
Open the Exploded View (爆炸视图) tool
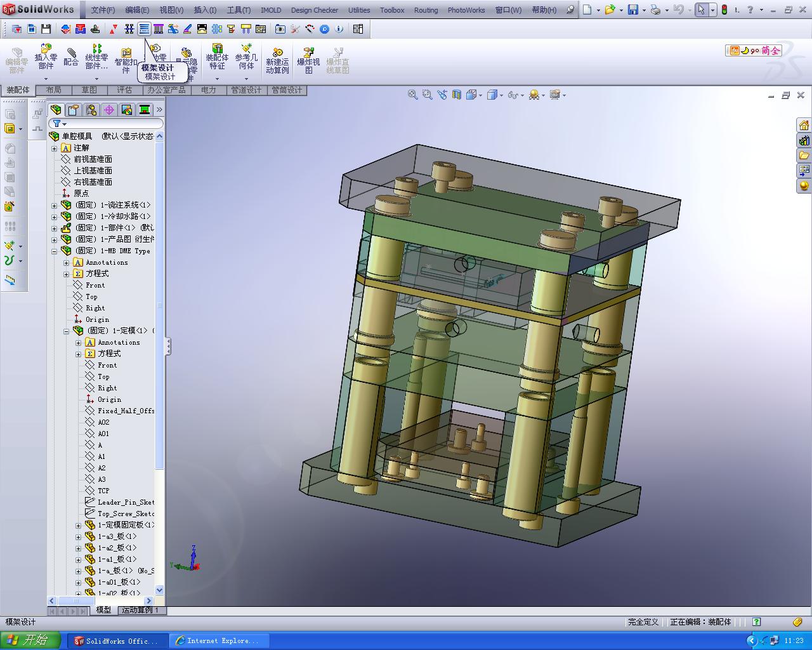308,61
